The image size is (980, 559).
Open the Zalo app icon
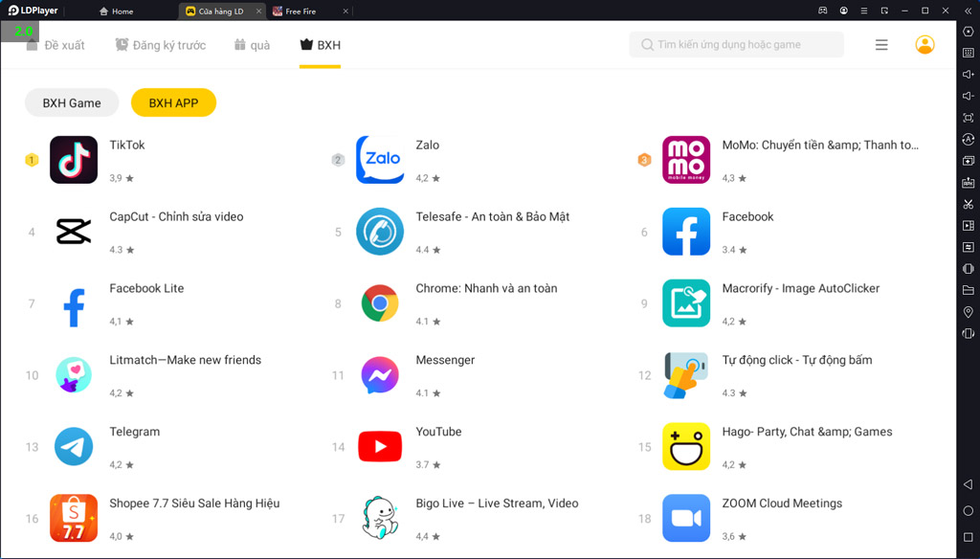380,159
